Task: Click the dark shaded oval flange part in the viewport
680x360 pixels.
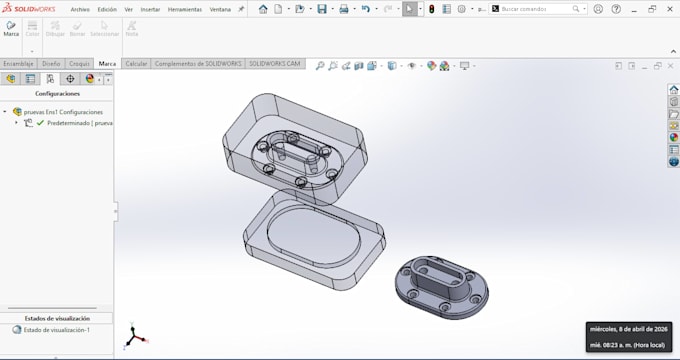Action: 441,288
